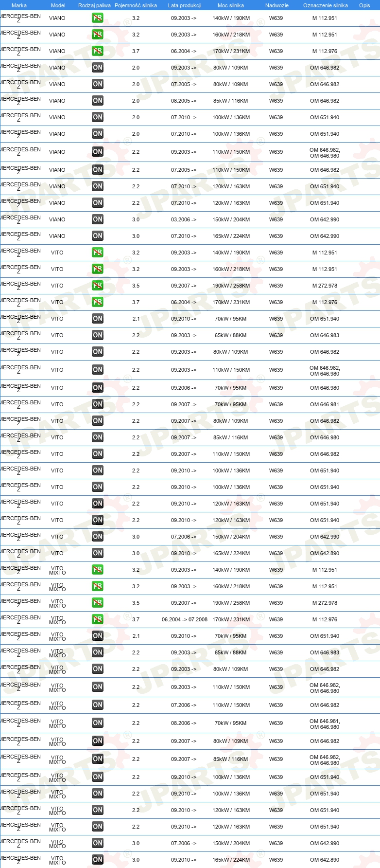Click petrol icon in VIANO 3.2 160kW row

98,35
